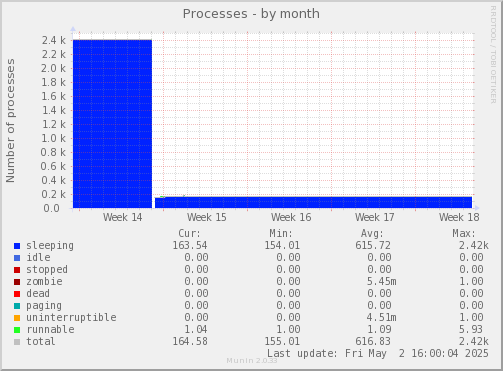Click the "Number of processes" axis label
The image size is (503, 371).
(11, 120)
